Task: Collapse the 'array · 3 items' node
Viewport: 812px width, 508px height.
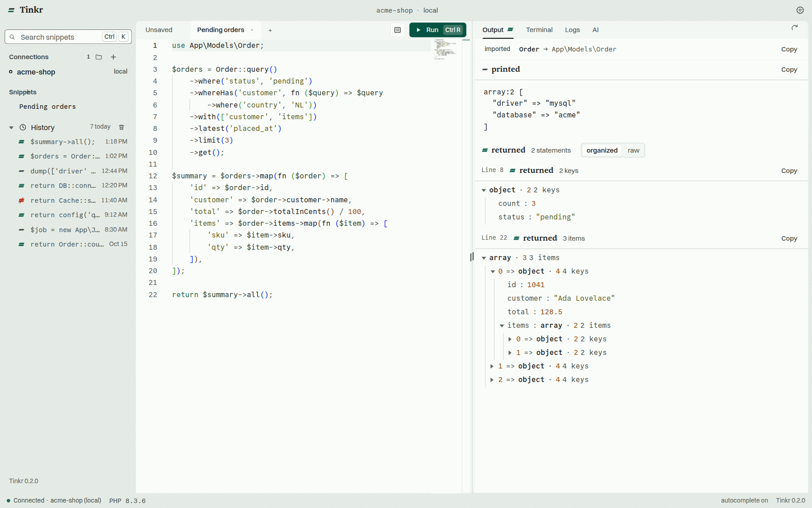Action: [484, 258]
